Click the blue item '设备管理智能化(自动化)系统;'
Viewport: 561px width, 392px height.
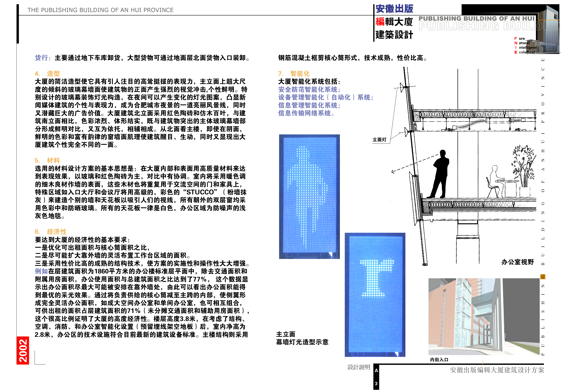pyautogui.click(x=326, y=97)
